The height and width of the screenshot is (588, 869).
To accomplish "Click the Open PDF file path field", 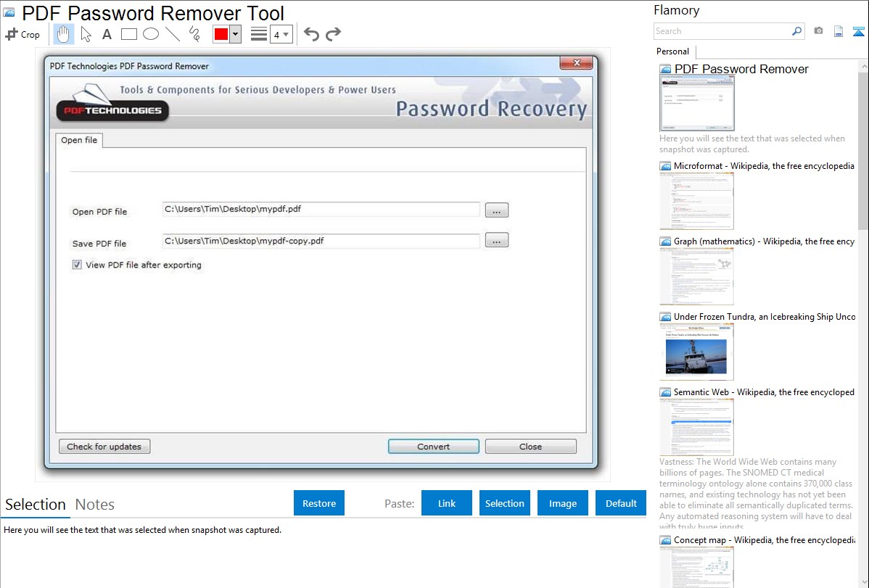I will pyautogui.click(x=321, y=209).
